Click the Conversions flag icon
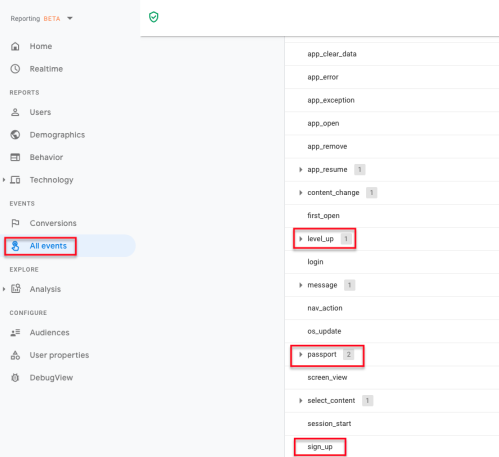The image size is (499, 457). (15, 223)
